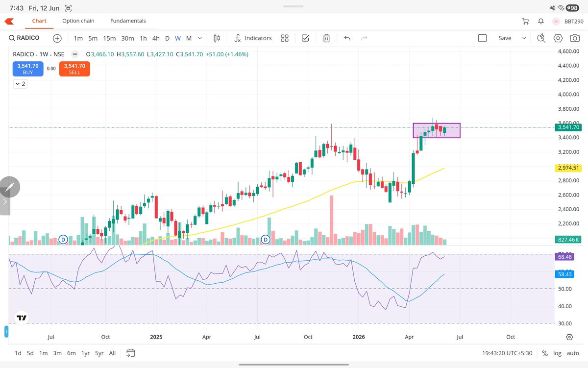Expand the left drawing toolbar arrow
Viewport: 588px width, 368px height.
tap(4, 201)
